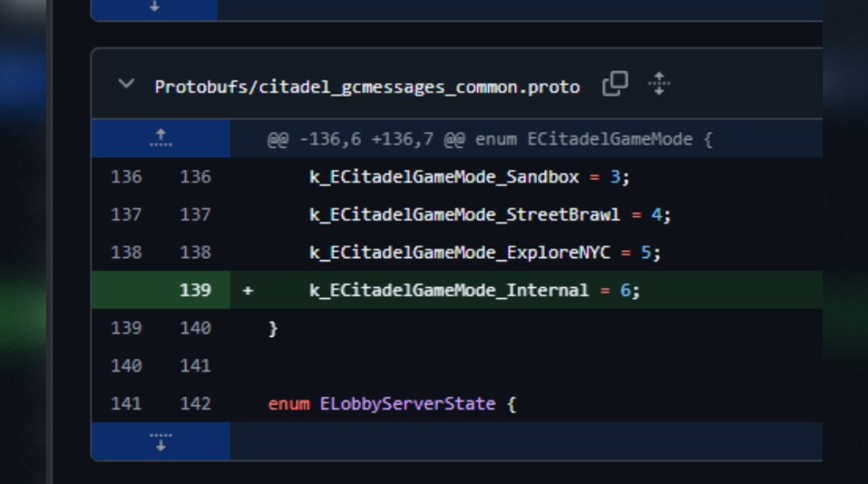The height and width of the screenshot is (484, 868).
Task: Click the k_ECitadelGameMode_StreetBrawl code line
Action: (490, 215)
